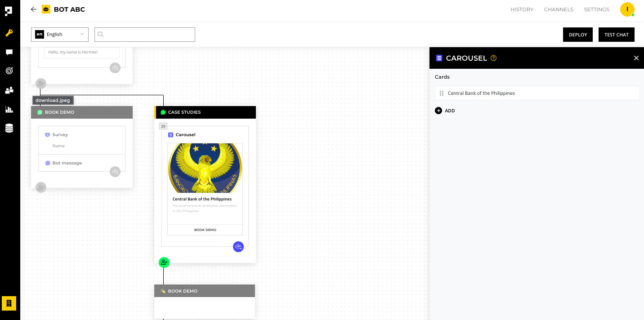Click the carousel eagle image thumbnail

click(x=205, y=168)
